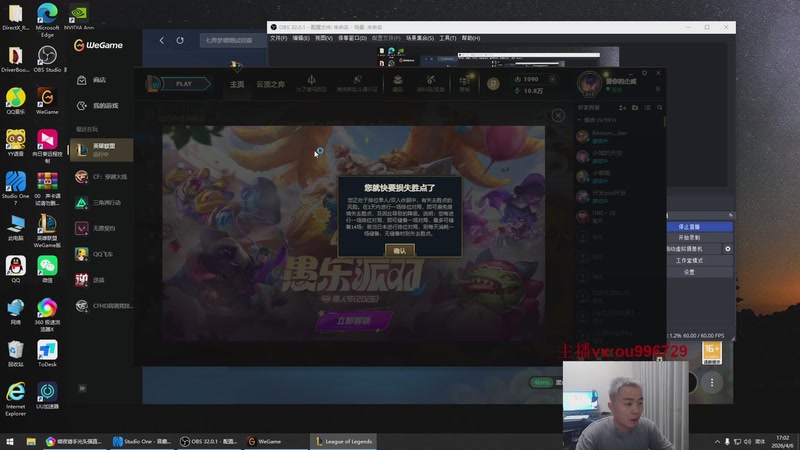Switch to League of Legends in taskbar
This screenshot has width=800, height=450.
343,442
